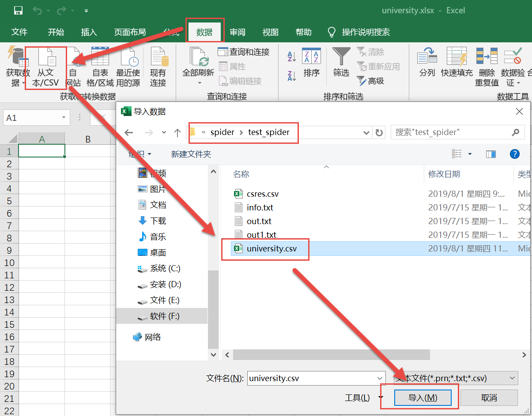Open the 文件 (E:) drive
The width and height of the screenshot is (532, 416).
(x=158, y=300)
